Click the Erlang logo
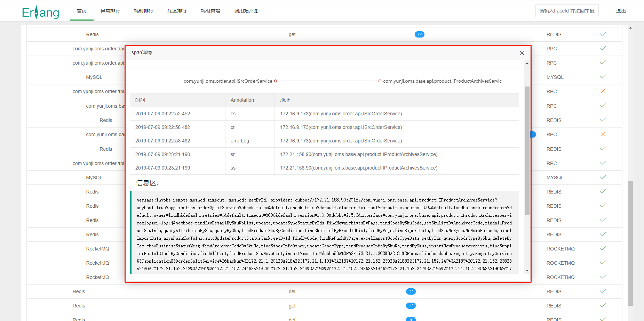This screenshot has height=321, width=644. 40,12
